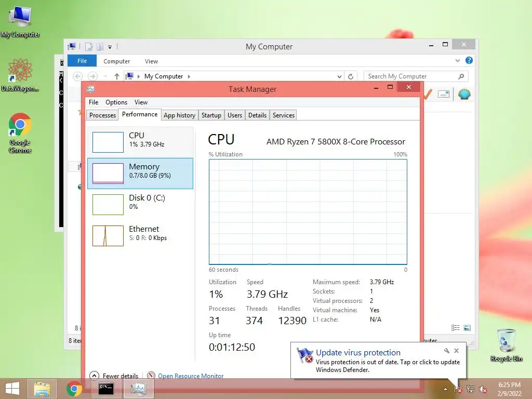Click the Search My Computer field
Screen dimensions: 532x399
pos(416,76)
